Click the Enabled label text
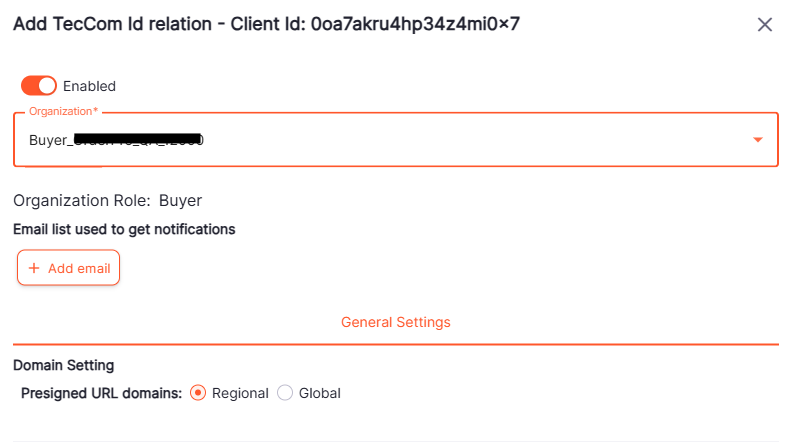This screenshot has height=442, width=788. coord(89,86)
